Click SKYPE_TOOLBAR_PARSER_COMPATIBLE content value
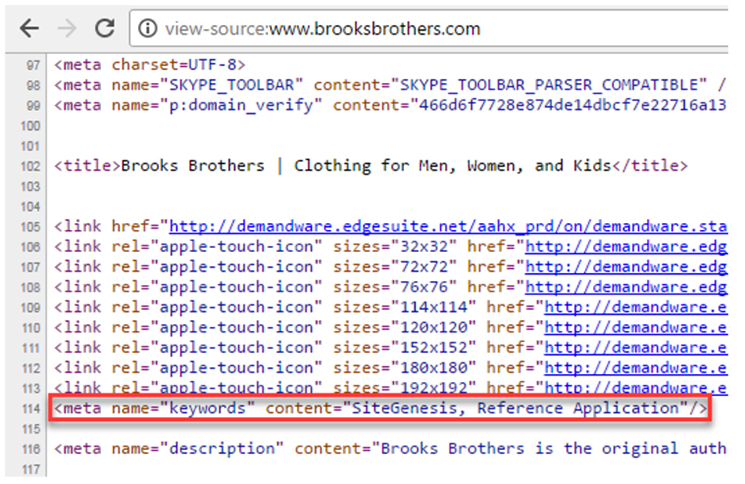 (549, 85)
